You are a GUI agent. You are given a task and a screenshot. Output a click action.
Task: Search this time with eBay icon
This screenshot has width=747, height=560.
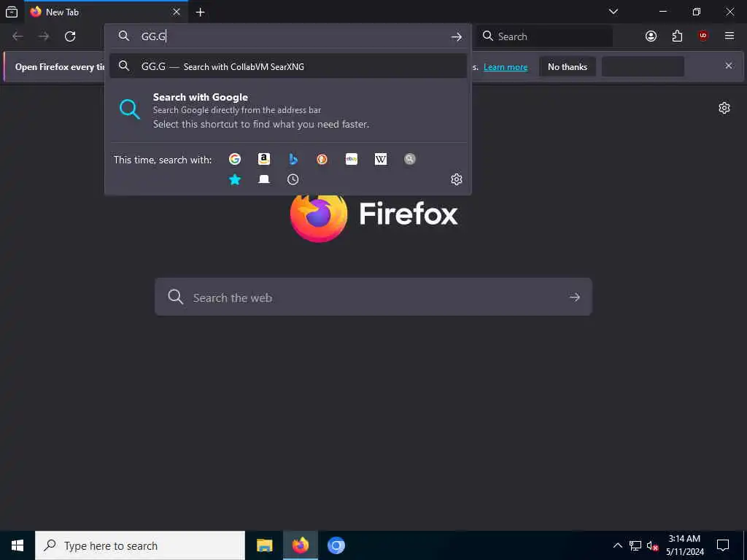click(352, 159)
